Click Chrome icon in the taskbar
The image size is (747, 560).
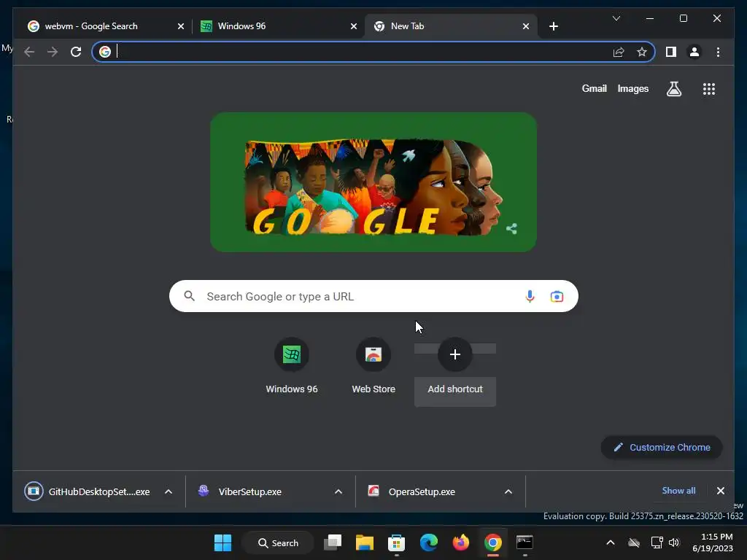point(493,542)
